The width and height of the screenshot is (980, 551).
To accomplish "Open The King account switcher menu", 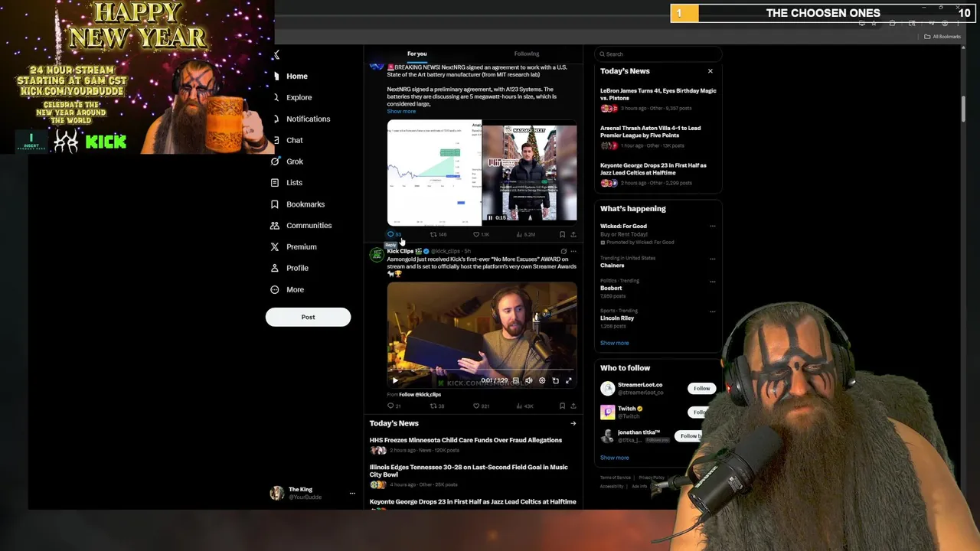I will pyautogui.click(x=312, y=493).
